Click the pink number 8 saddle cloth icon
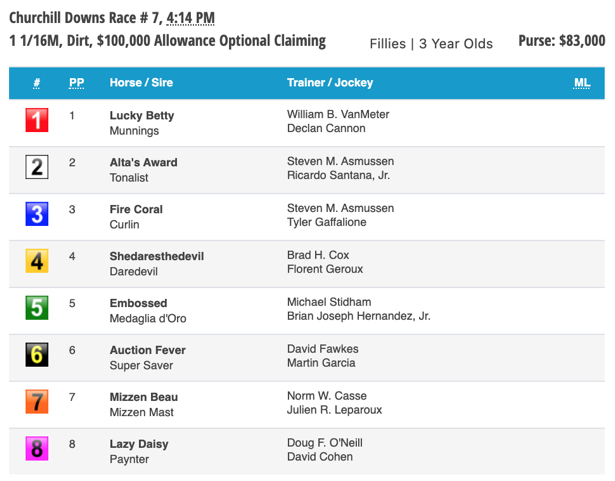The image size is (615, 481). pyautogui.click(x=37, y=450)
